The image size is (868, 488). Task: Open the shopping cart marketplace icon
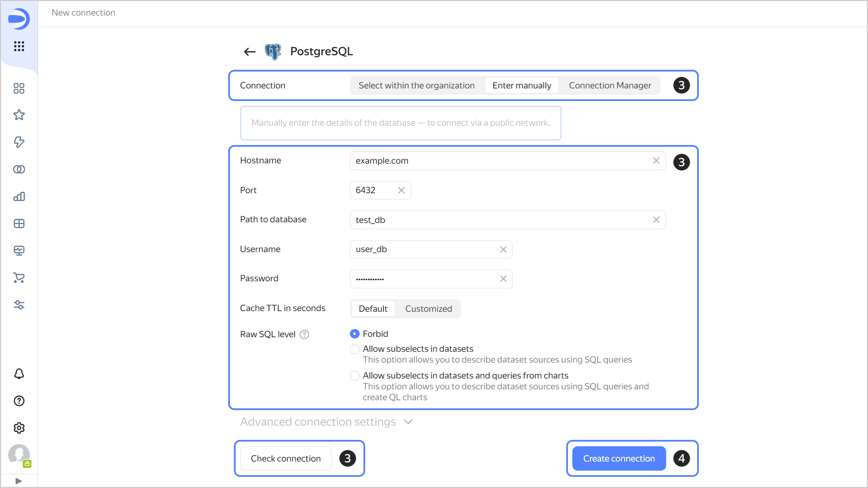point(19,278)
